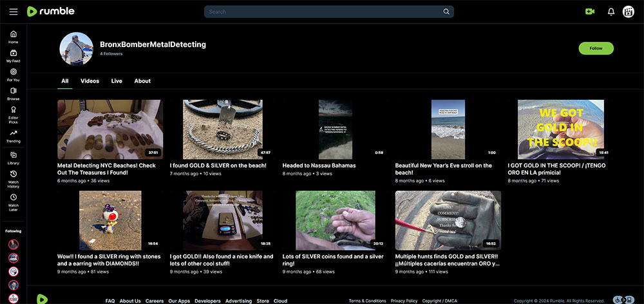The width and height of the screenshot is (644, 304).
Task: Open My Feed in sidebar
Action: pyautogui.click(x=14, y=56)
